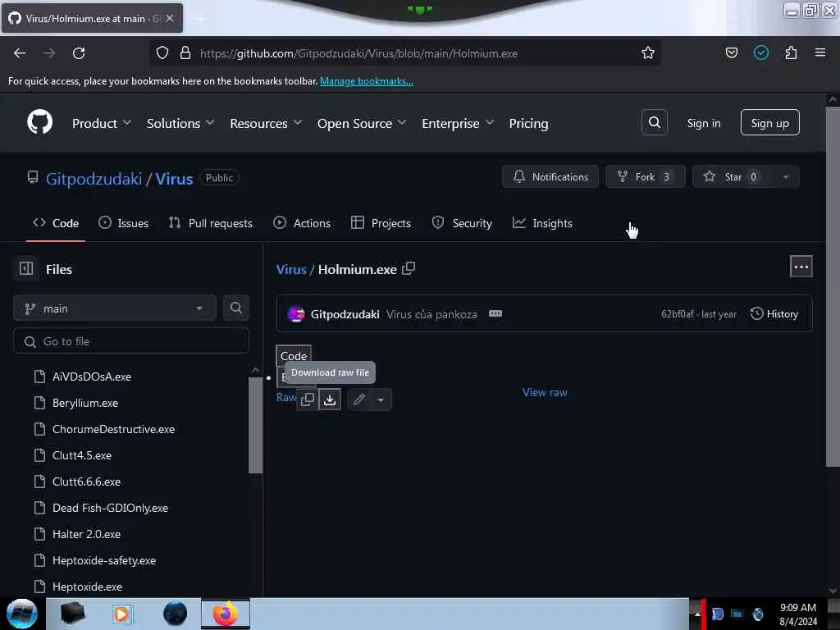
Task: Open the media player taskbar icon
Action: [121, 614]
